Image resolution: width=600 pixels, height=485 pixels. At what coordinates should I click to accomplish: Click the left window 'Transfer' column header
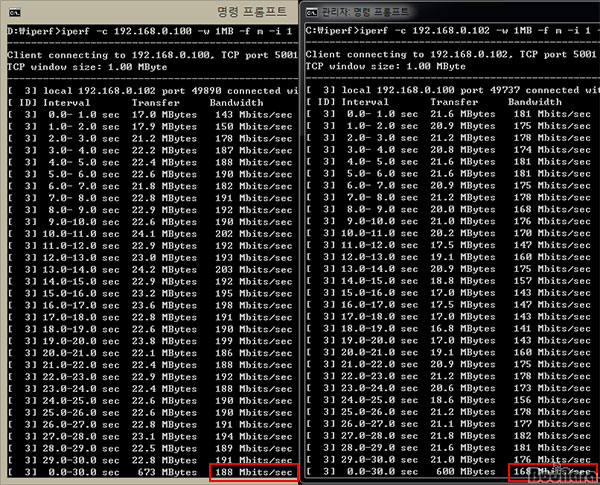coord(156,103)
